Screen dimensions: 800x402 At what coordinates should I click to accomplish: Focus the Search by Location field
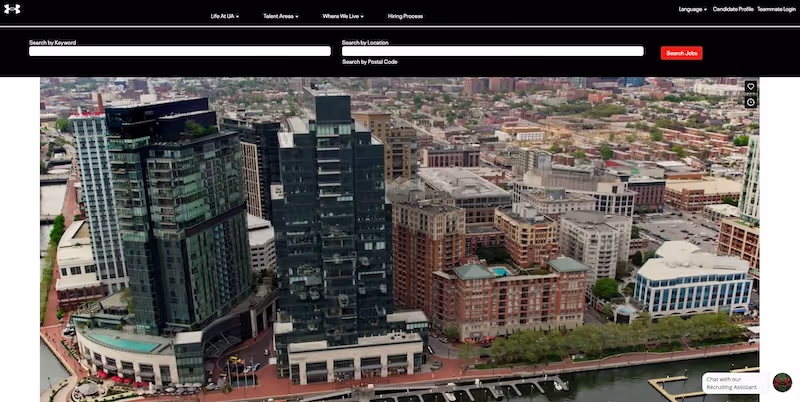tap(492, 51)
